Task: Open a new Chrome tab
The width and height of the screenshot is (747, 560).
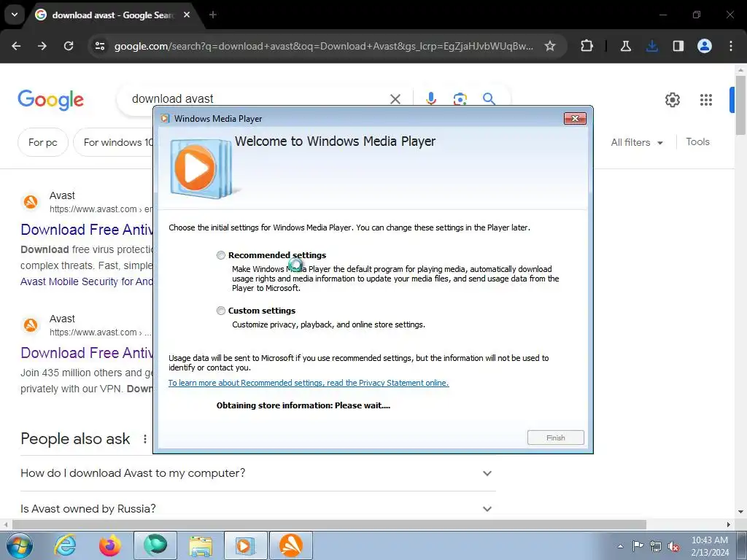Action: pyautogui.click(x=213, y=15)
